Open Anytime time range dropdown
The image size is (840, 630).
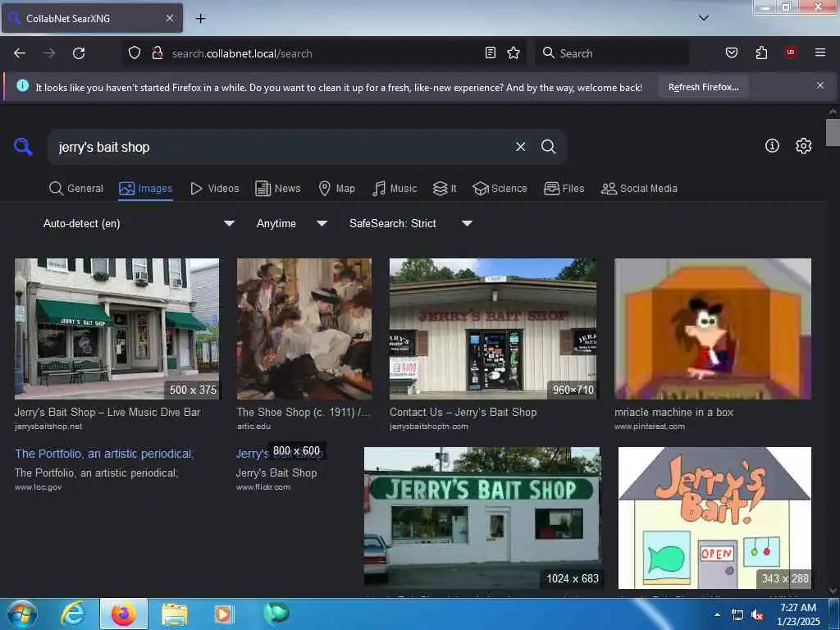pyautogui.click(x=291, y=223)
